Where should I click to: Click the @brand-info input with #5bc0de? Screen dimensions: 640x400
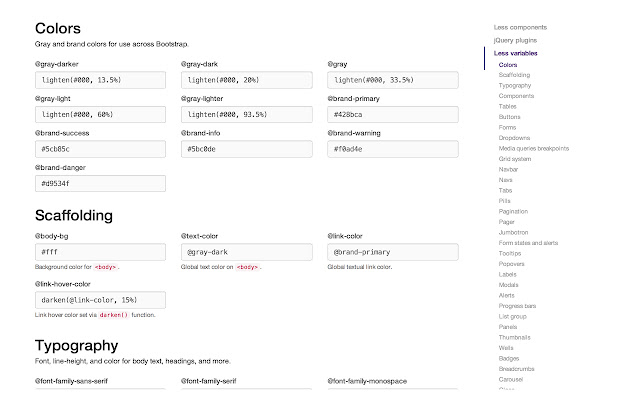coord(247,149)
